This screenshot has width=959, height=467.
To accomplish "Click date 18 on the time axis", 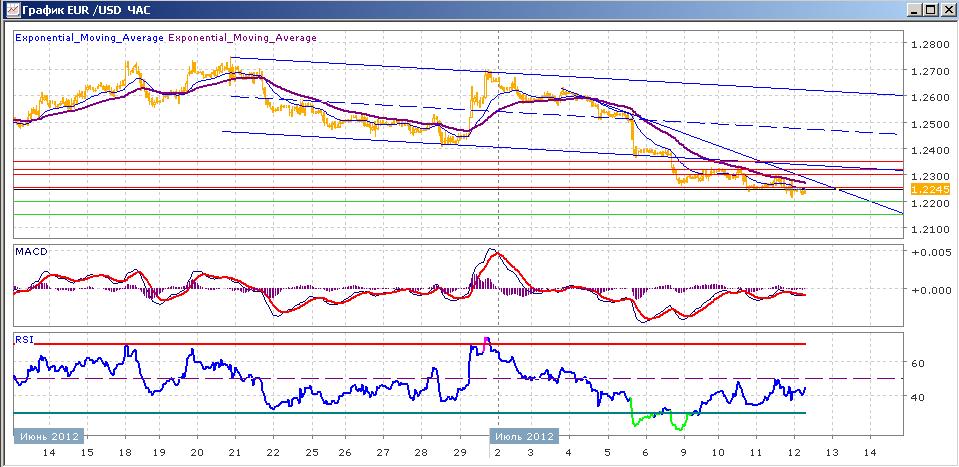I will pos(125,453).
